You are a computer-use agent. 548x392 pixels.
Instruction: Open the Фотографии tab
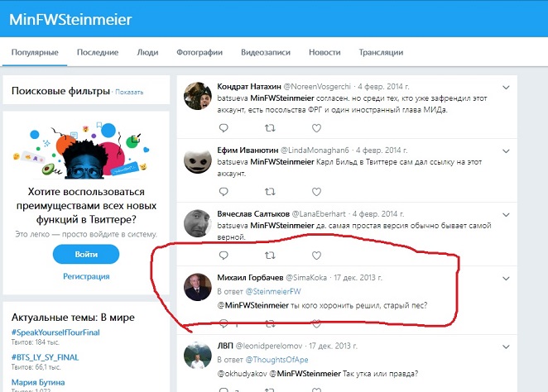(x=199, y=52)
